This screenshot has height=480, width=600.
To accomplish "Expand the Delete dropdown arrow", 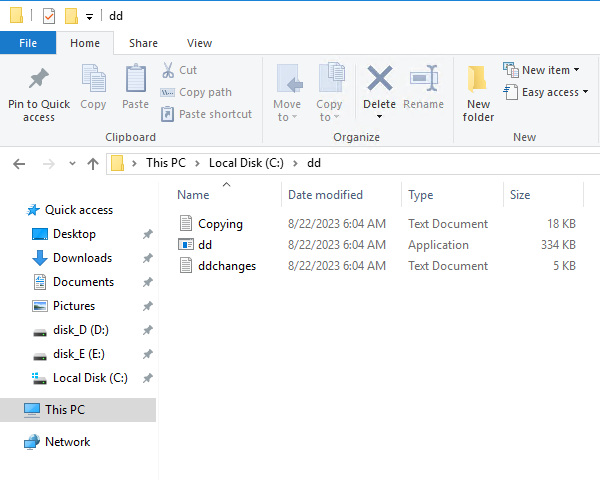I will click(x=379, y=116).
